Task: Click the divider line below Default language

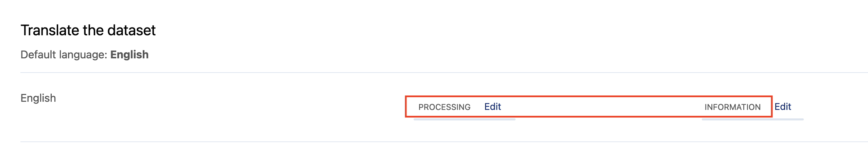Action: pos(442,73)
